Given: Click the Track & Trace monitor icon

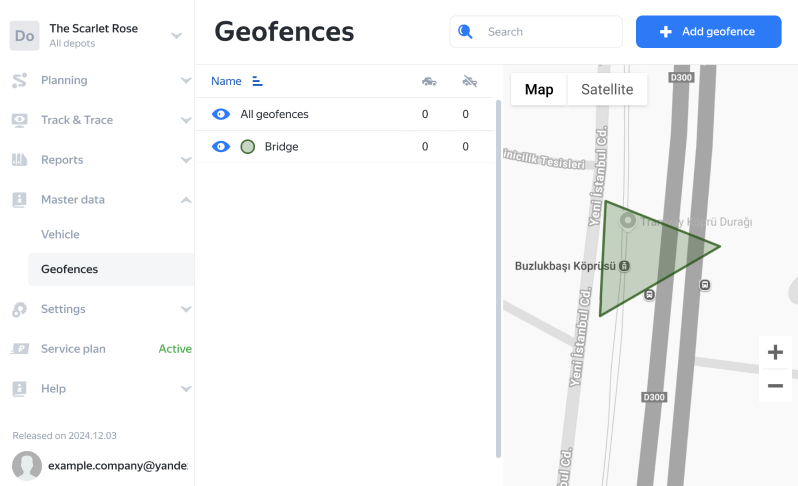Looking at the screenshot, I should (x=19, y=120).
